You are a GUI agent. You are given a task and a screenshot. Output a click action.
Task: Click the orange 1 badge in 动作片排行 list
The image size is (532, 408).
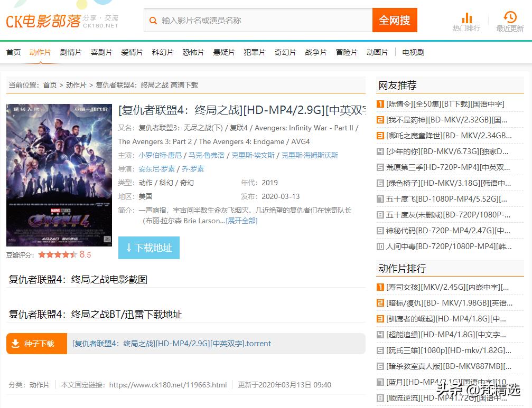[380, 288]
